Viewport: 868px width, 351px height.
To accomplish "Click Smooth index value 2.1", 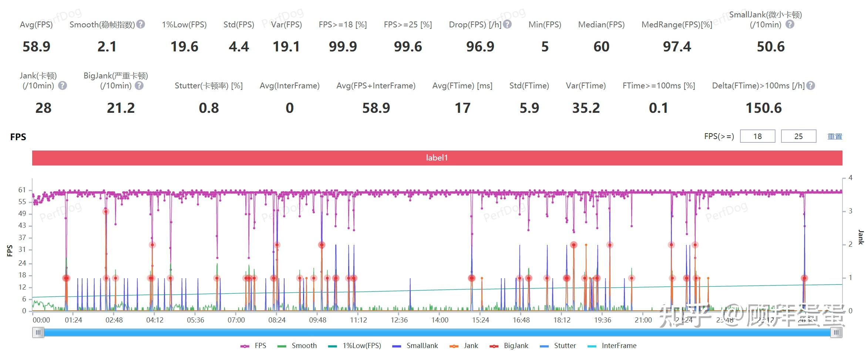I will pyautogui.click(x=107, y=47).
